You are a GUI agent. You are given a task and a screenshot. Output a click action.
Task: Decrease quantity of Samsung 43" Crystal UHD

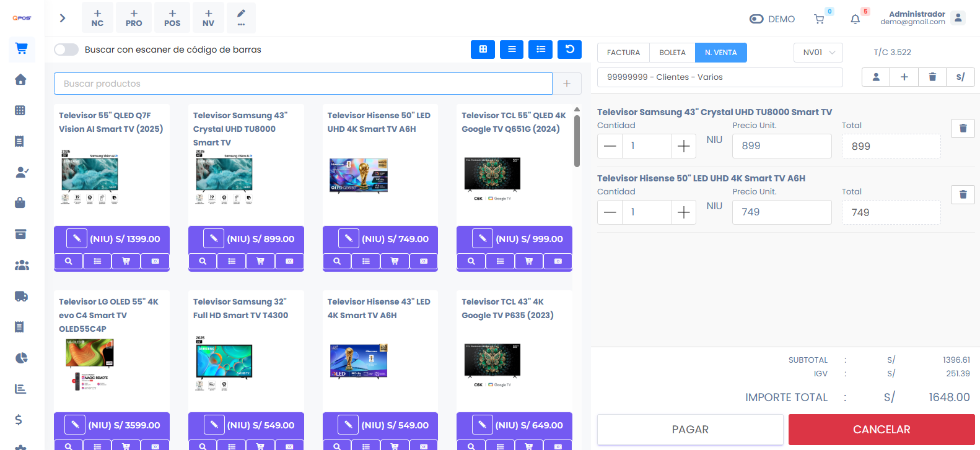click(x=610, y=146)
